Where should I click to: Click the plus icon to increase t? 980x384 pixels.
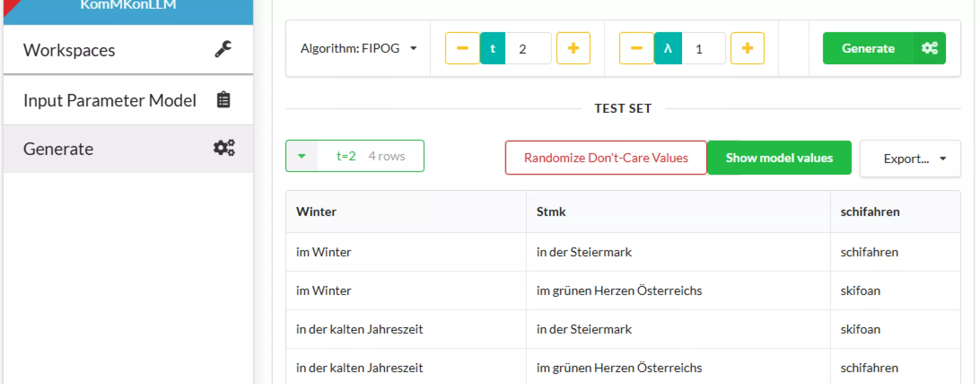573,48
